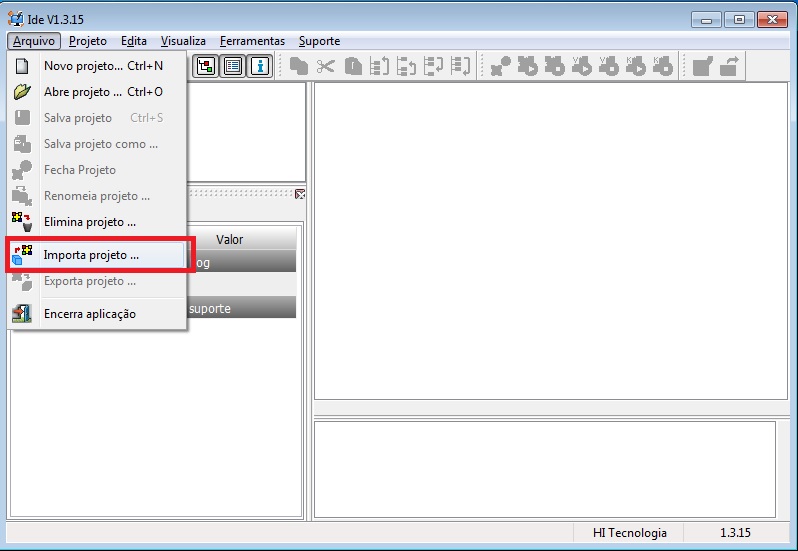798x551 pixels.
Task: Open the Edita menu
Action: click(x=133, y=41)
